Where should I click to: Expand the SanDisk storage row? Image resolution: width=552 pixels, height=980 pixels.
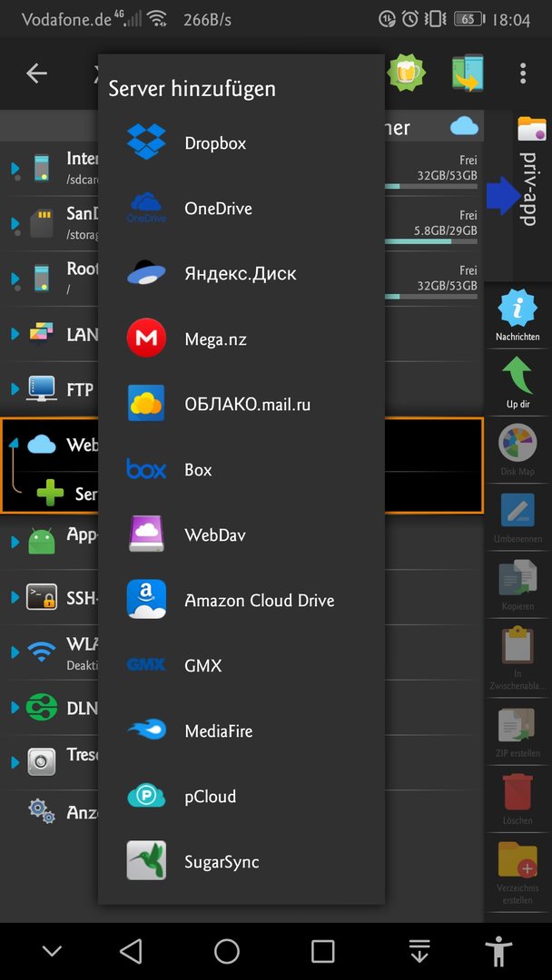[15, 223]
